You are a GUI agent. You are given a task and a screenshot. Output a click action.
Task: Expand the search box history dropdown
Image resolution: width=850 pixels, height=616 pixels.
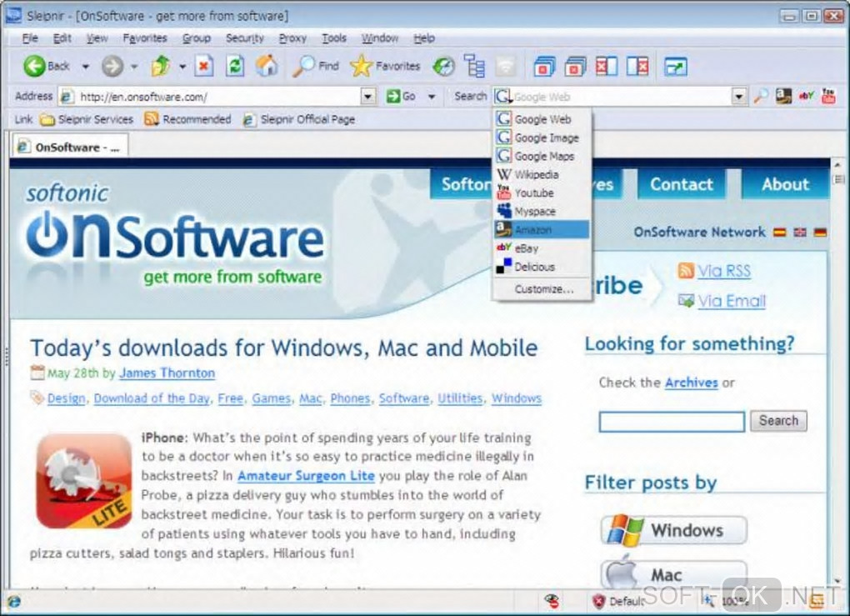pos(738,97)
